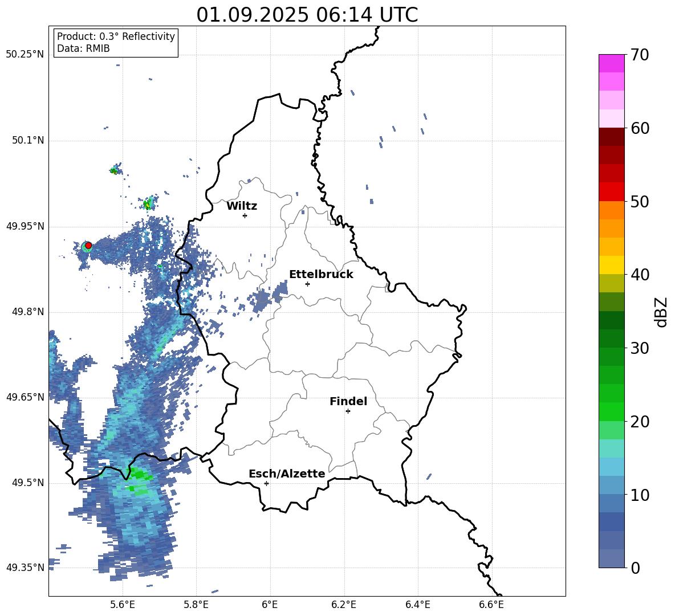Viewport: 675px width, 616px height.
Task: Click the 'Product: 0.3° Reflectivity' text
Action: pos(116,36)
